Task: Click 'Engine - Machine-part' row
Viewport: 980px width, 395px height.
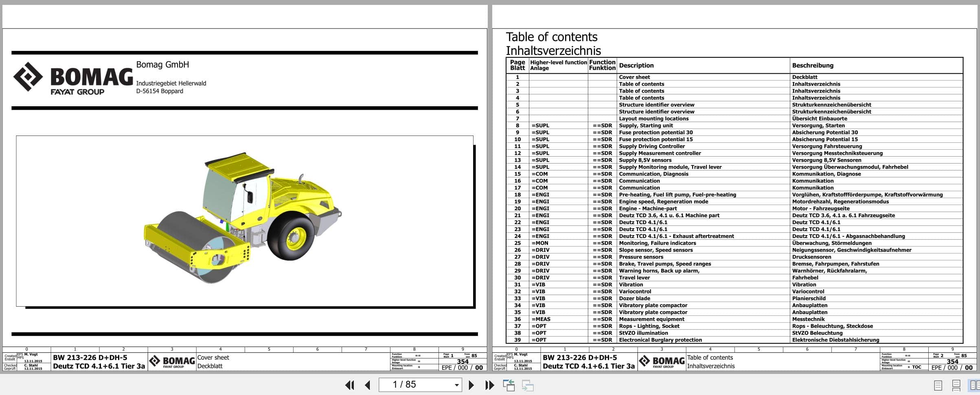Action: pyautogui.click(x=648, y=208)
